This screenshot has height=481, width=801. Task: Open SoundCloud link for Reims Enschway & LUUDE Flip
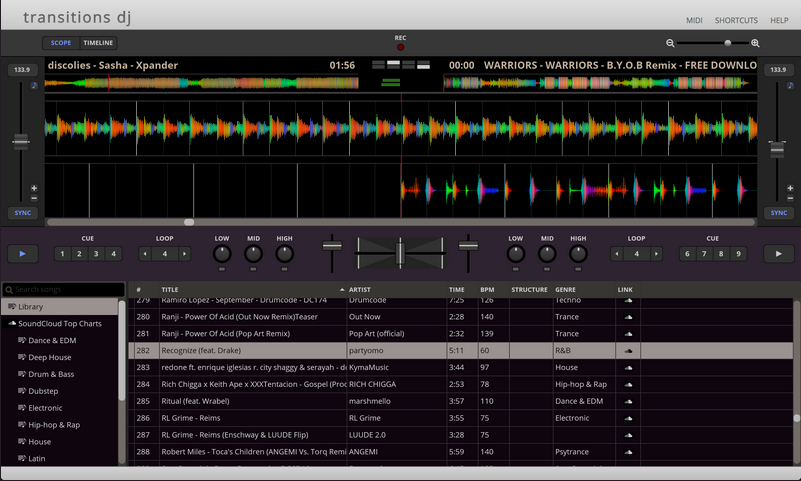628,435
